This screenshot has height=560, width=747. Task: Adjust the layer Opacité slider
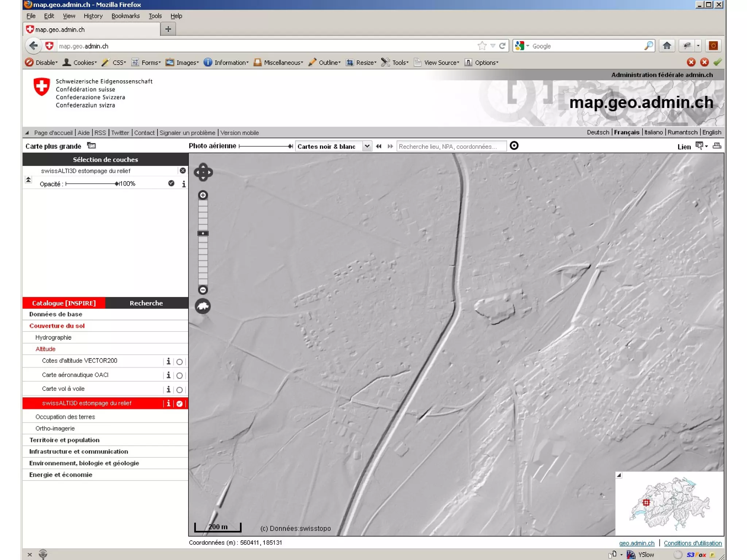coord(116,184)
